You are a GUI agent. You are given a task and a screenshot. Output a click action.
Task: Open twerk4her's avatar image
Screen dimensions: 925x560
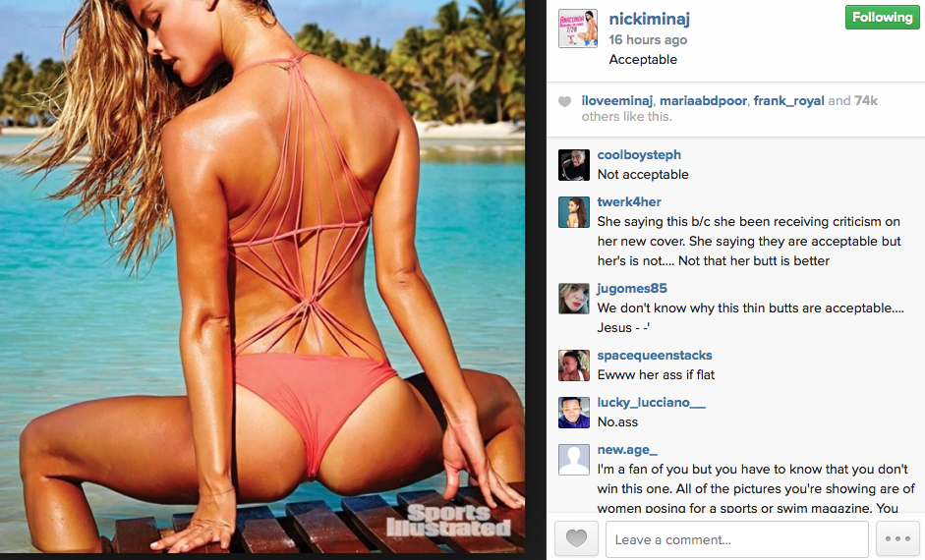click(x=574, y=212)
